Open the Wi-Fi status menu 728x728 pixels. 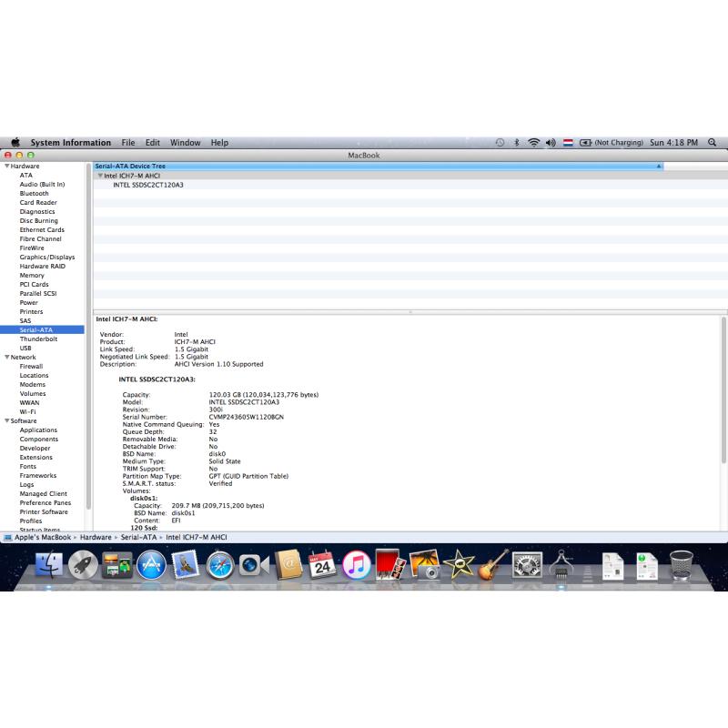[x=534, y=142]
